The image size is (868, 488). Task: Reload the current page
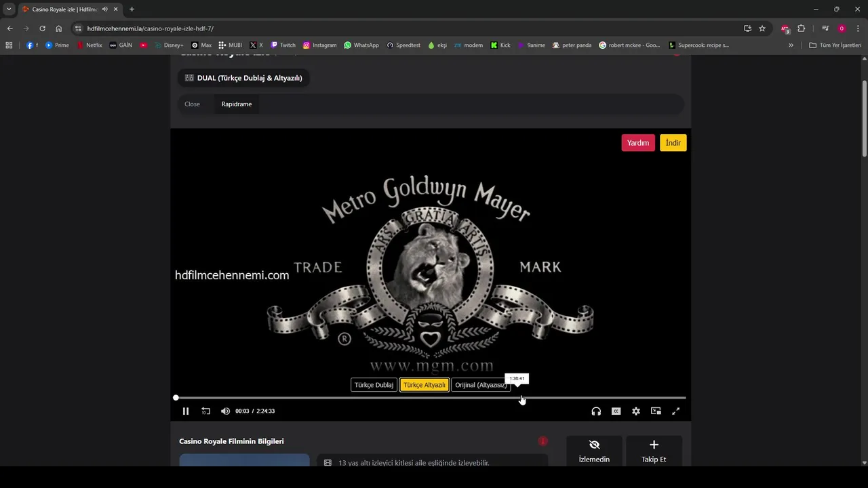coord(42,28)
